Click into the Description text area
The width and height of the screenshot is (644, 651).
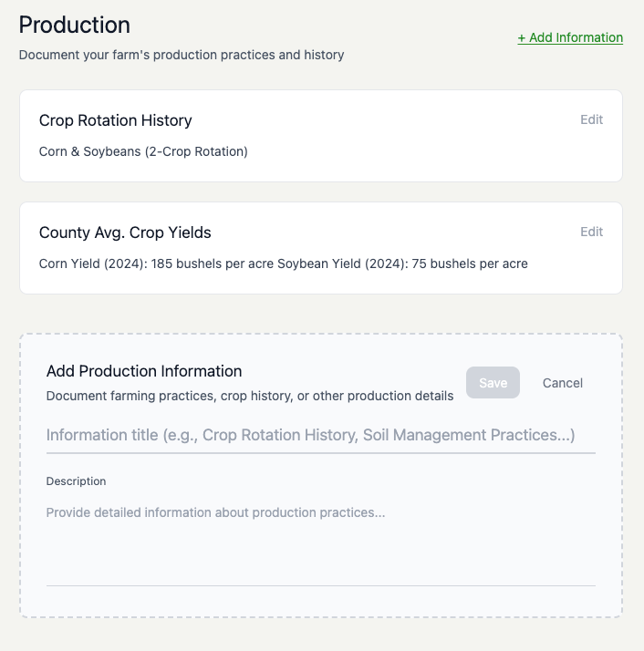[x=320, y=538]
